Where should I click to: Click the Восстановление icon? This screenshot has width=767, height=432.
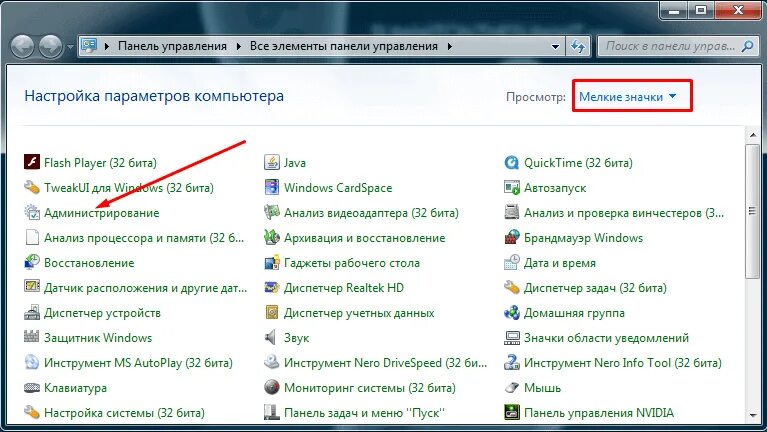click(x=32, y=263)
